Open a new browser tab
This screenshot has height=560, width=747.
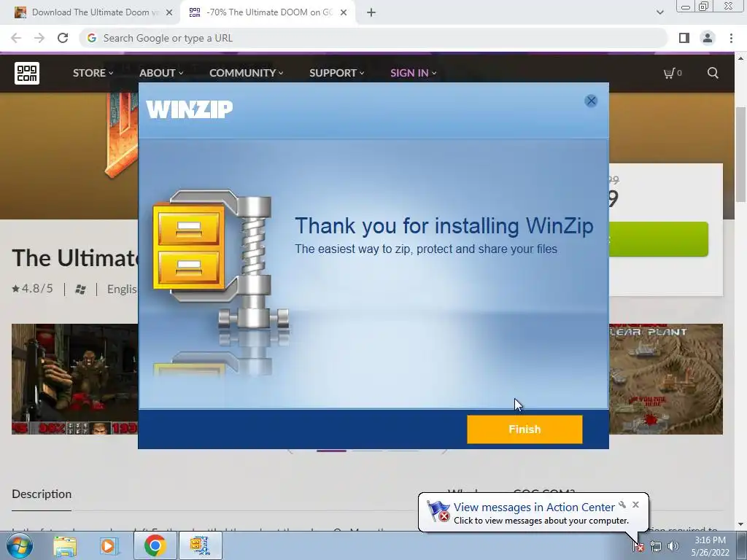(x=371, y=13)
